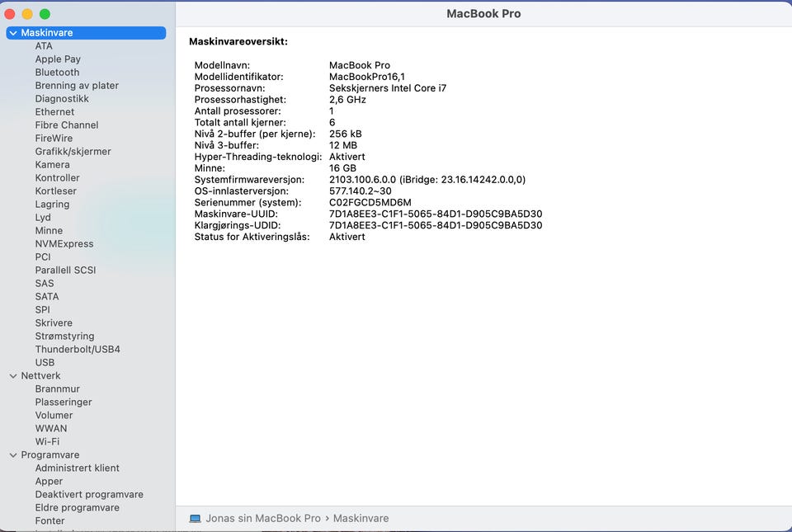Open Kontroller entry
792x532 pixels.
point(57,177)
